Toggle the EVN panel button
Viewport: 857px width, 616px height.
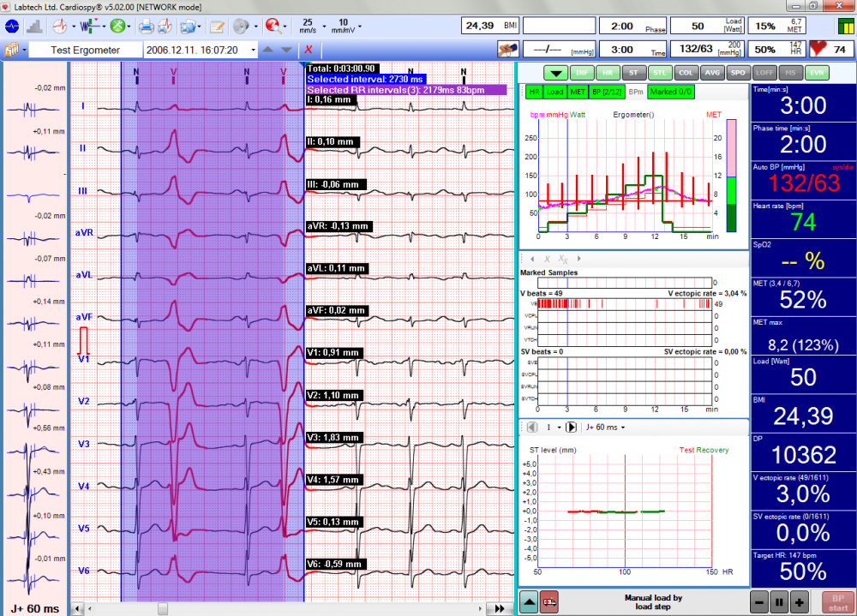pyautogui.click(x=817, y=72)
